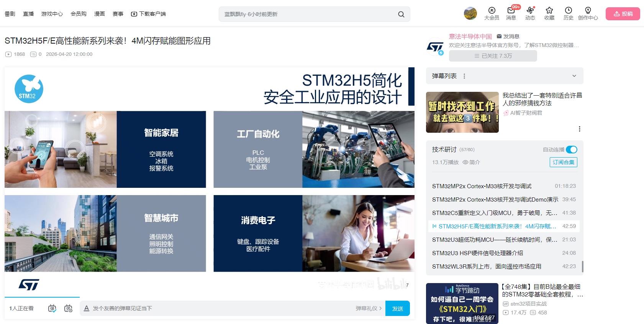Open the 创作中心 lightbulb icon

[x=588, y=14]
